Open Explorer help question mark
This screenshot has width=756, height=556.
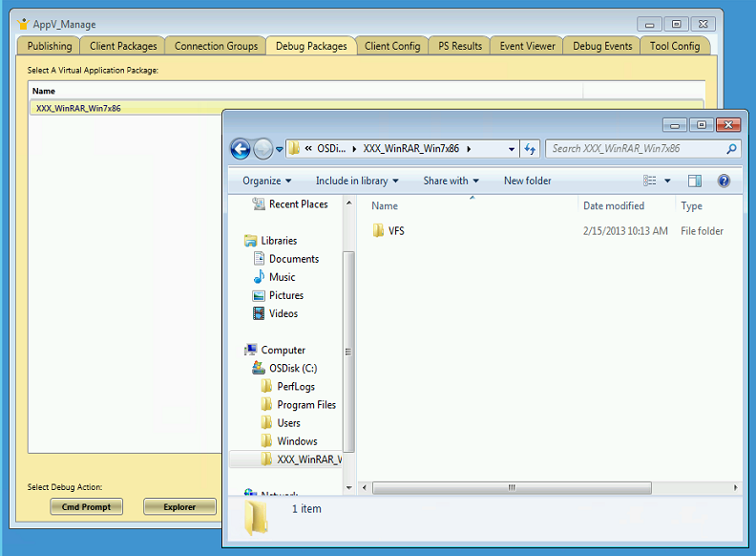point(724,181)
